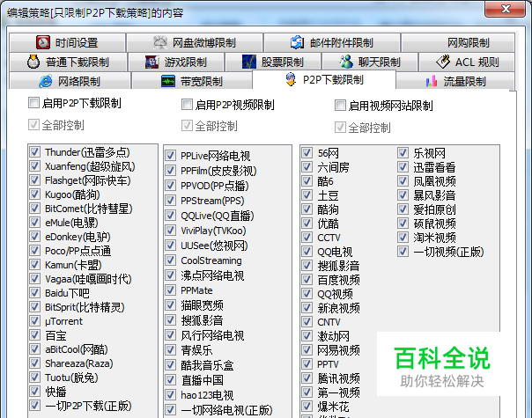Uncheck Kugoo(酷狗) checkbox

(34, 194)
